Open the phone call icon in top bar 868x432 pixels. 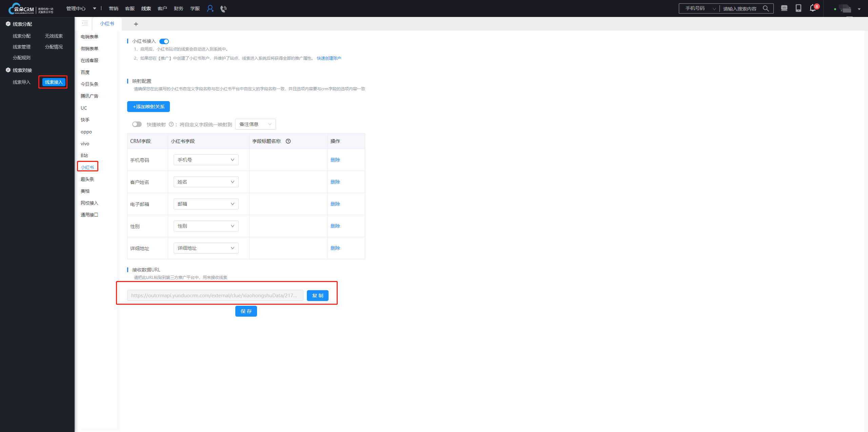[x=223, y=9]
